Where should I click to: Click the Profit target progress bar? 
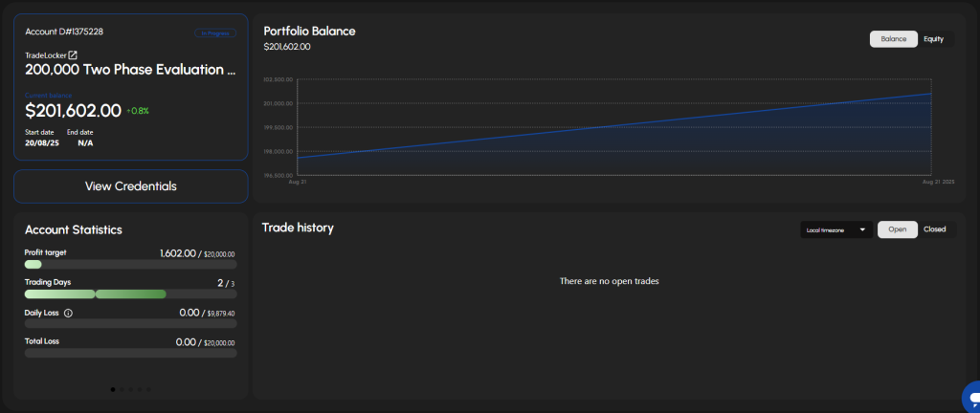click(130, 265)
